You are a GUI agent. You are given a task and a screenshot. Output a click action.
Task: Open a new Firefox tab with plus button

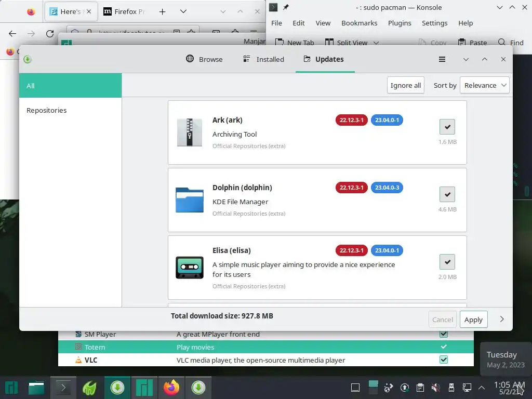(162, 11)
